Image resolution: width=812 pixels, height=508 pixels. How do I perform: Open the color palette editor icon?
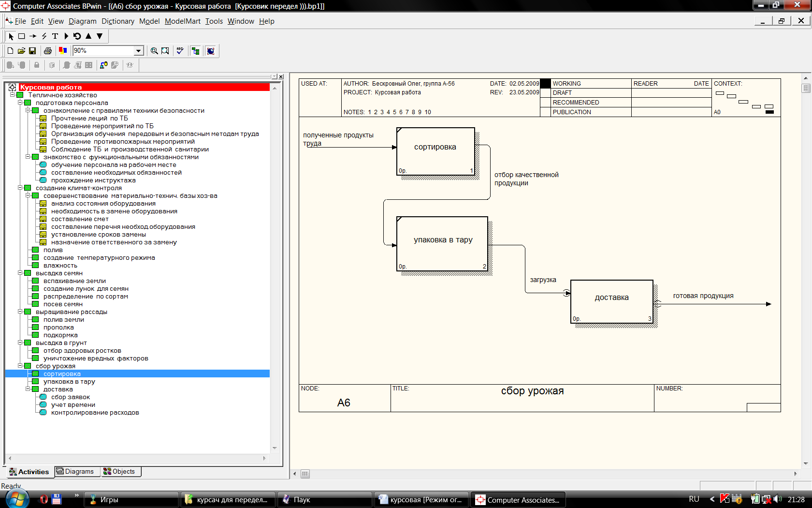[x=63, y=51]
